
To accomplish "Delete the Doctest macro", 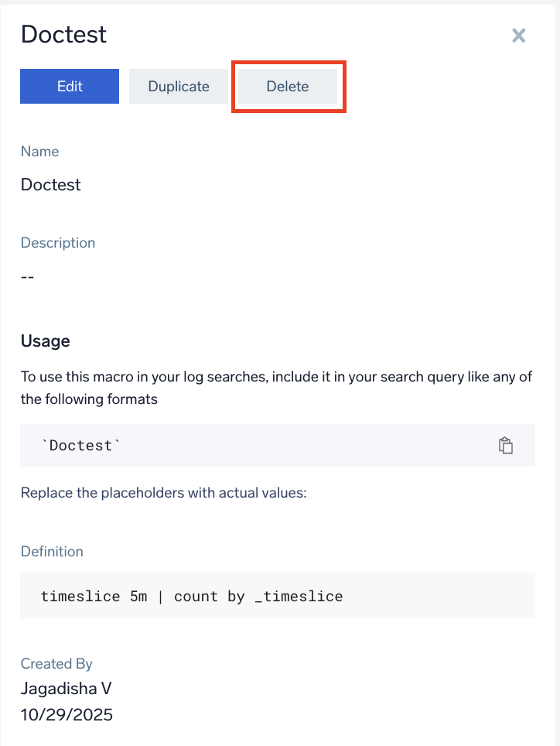I will click(288, 86).
